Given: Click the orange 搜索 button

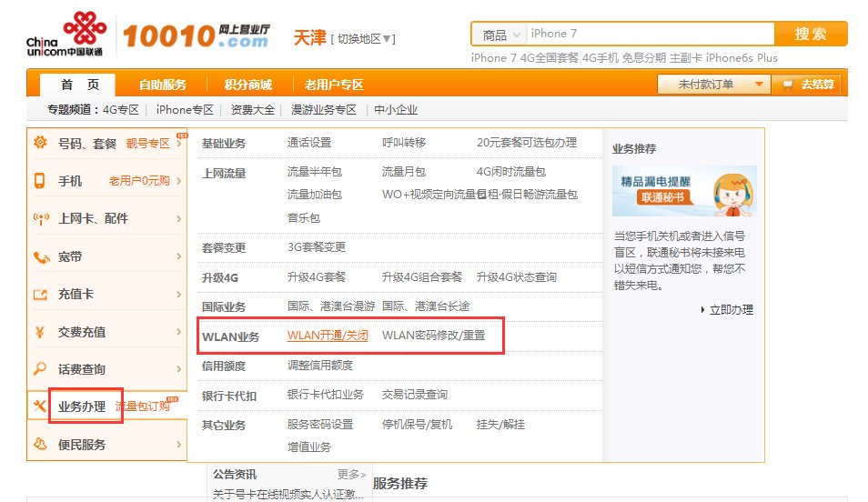Looking at the screenshot, I should click(x=811, y=35).
